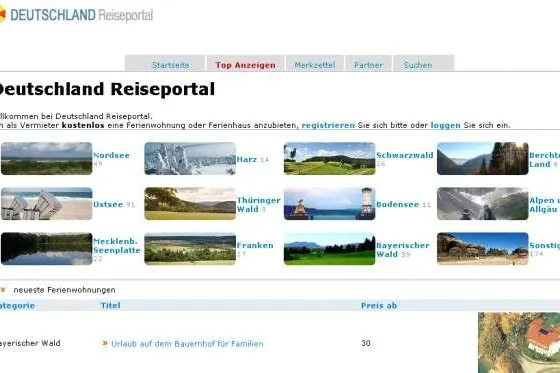
Task: Click the Deutschland Reiseportal logo
Action: click(x=76, y=15)
